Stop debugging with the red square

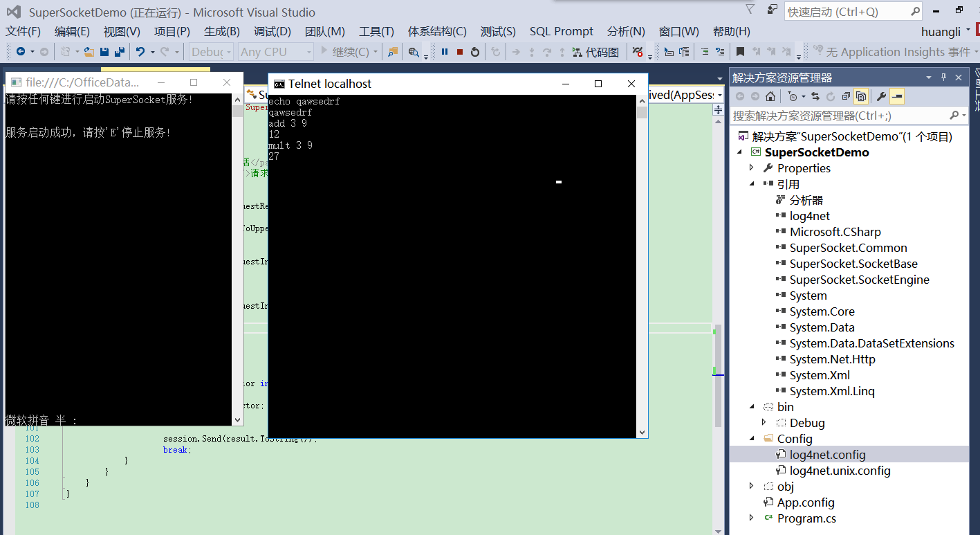point(460,52)
